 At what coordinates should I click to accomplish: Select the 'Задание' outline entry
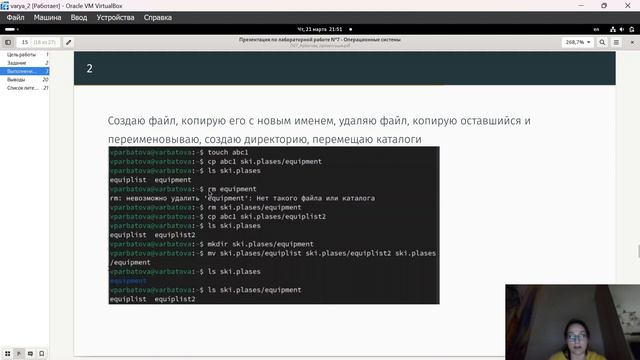pyautogui.click(x=25, y=63)
